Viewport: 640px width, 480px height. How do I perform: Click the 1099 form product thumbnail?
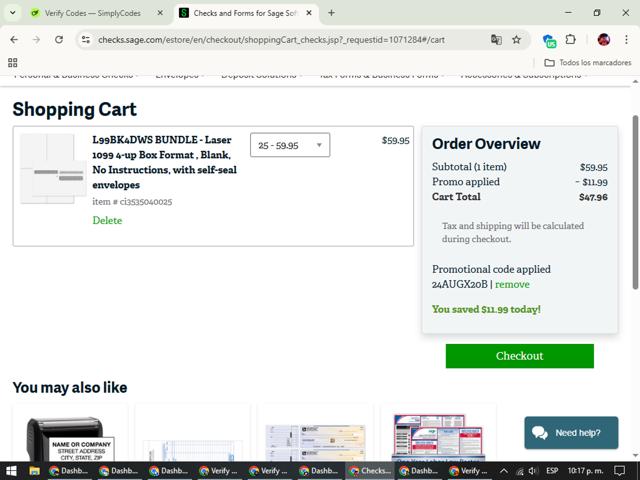52,169
